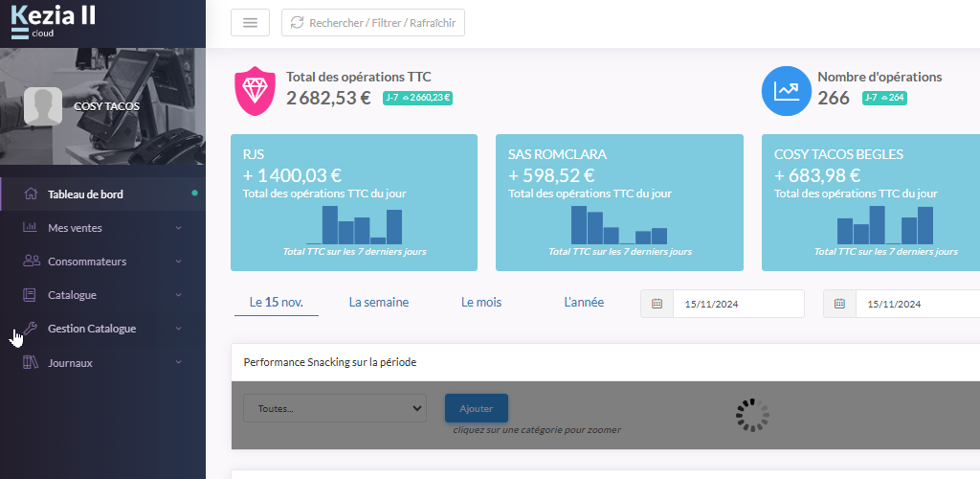This screenshot has width=980, height=479.
Task: Expand the Consommateurs menu chevron
Action: click(179, 262)
